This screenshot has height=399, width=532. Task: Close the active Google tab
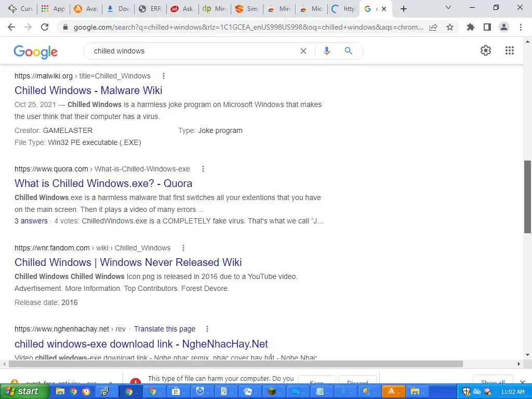[384, 9]
